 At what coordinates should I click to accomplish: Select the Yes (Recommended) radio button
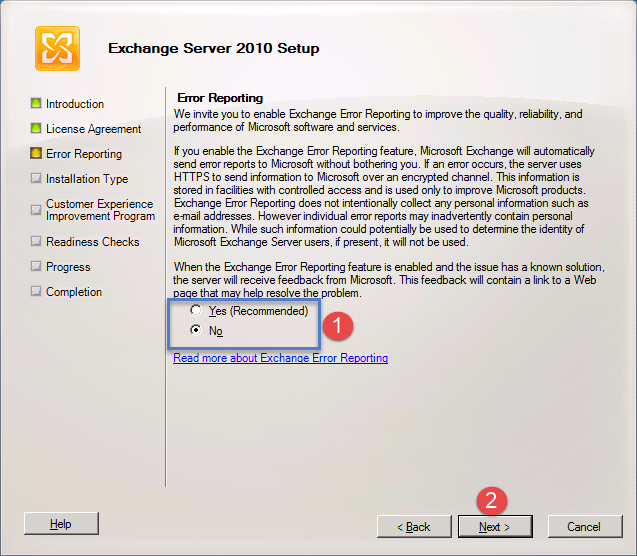[196, 310]
